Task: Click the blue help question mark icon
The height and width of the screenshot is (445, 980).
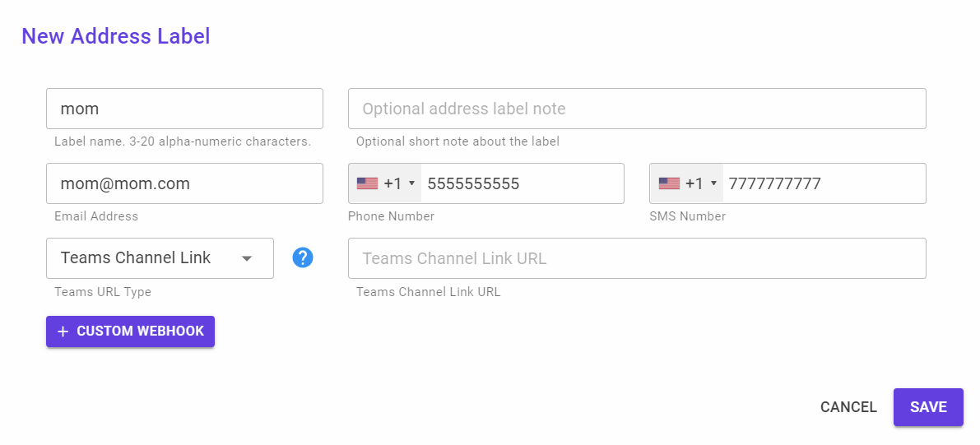Action: click(x=303, y=257)
